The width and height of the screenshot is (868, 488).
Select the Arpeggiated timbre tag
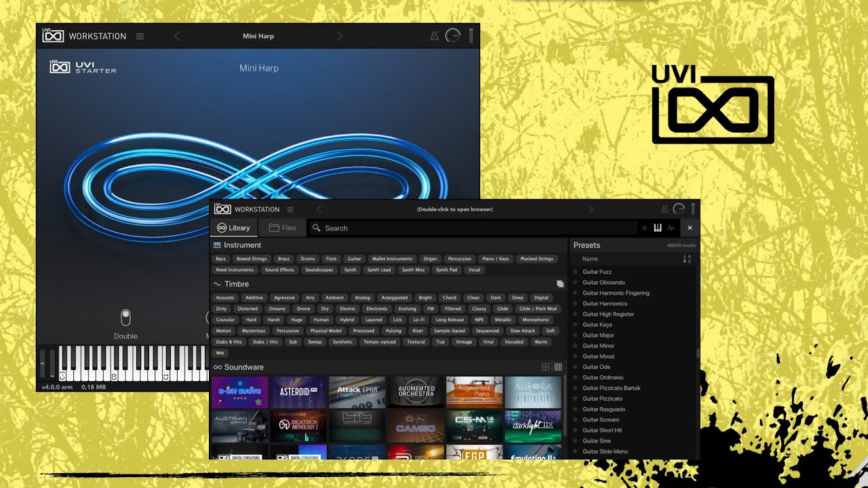click(394, 298)
